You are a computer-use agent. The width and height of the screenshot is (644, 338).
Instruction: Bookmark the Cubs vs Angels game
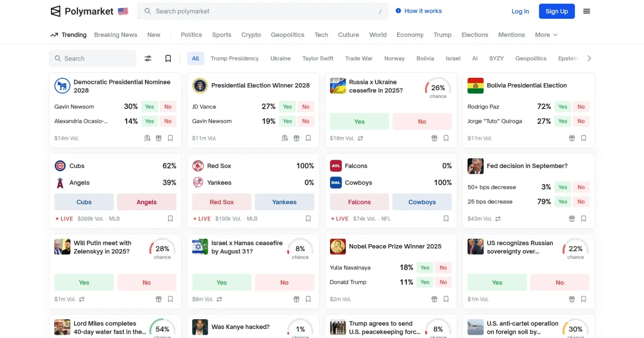tap(171, 218)
